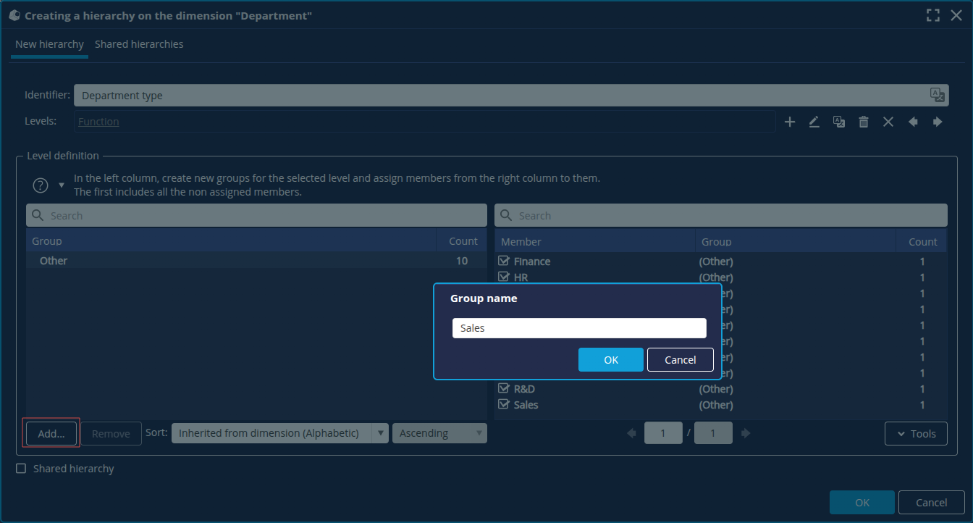Viewport: 973px width, 523px height.
Task: Click the add level plus icon
Action: tap(789, 122)
